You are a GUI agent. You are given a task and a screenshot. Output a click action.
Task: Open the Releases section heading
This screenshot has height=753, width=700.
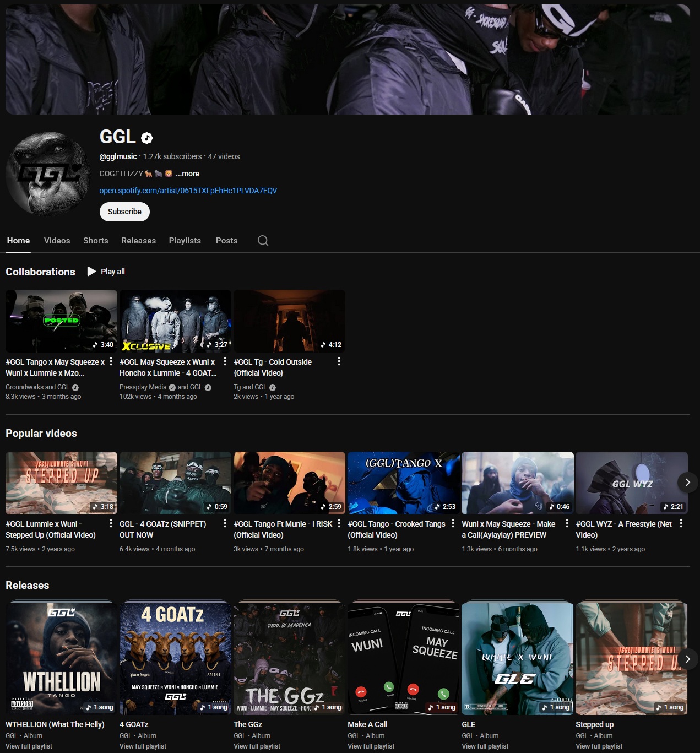(x=28, y=586)
